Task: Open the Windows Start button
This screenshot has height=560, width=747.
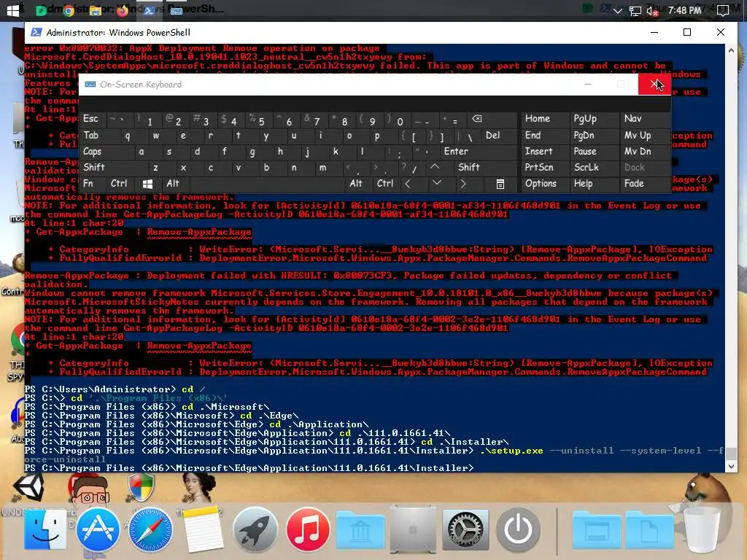Action: click(x=13, y=10)
